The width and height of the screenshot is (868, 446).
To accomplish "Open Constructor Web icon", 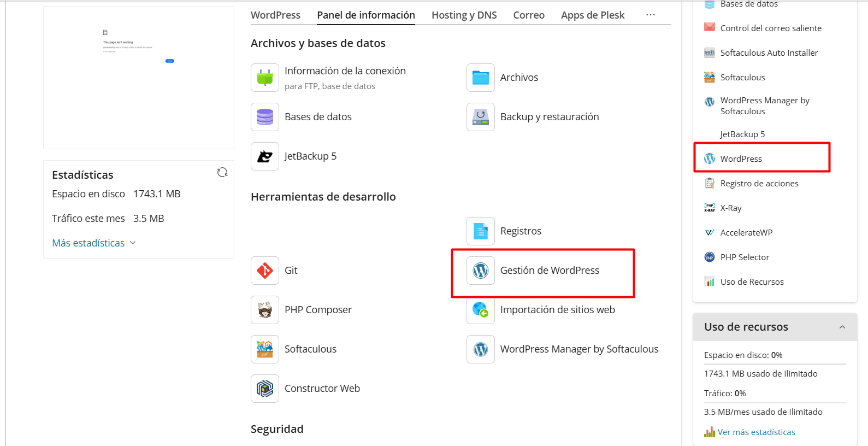I will pyautogui.click(x=265, y=389).
